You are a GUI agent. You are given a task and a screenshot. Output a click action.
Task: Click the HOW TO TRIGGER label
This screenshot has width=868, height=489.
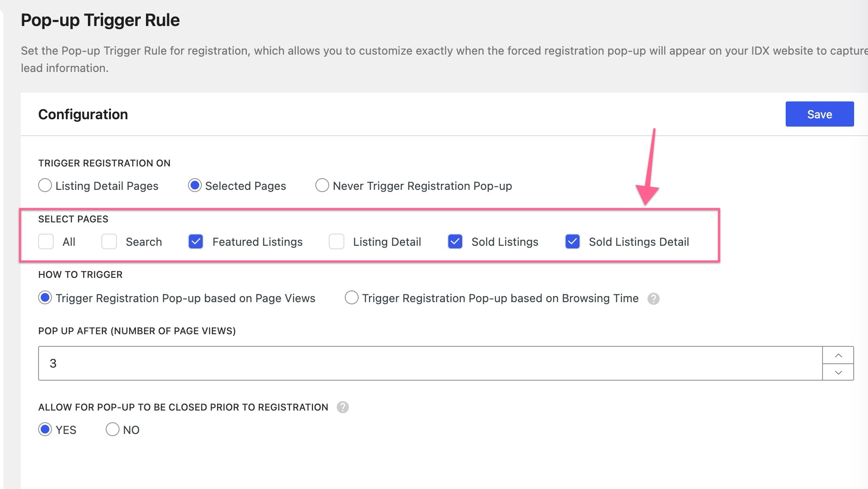(x=81, y=274)
